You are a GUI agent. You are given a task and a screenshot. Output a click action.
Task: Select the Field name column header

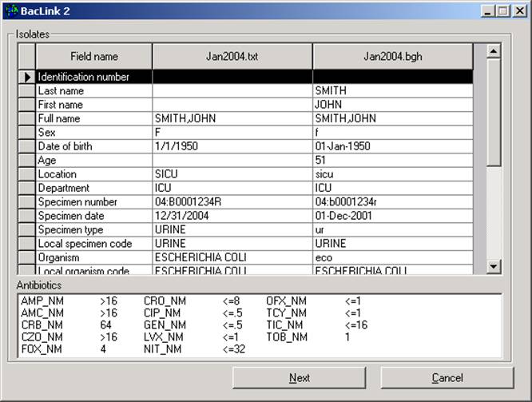tap(93, 57)
